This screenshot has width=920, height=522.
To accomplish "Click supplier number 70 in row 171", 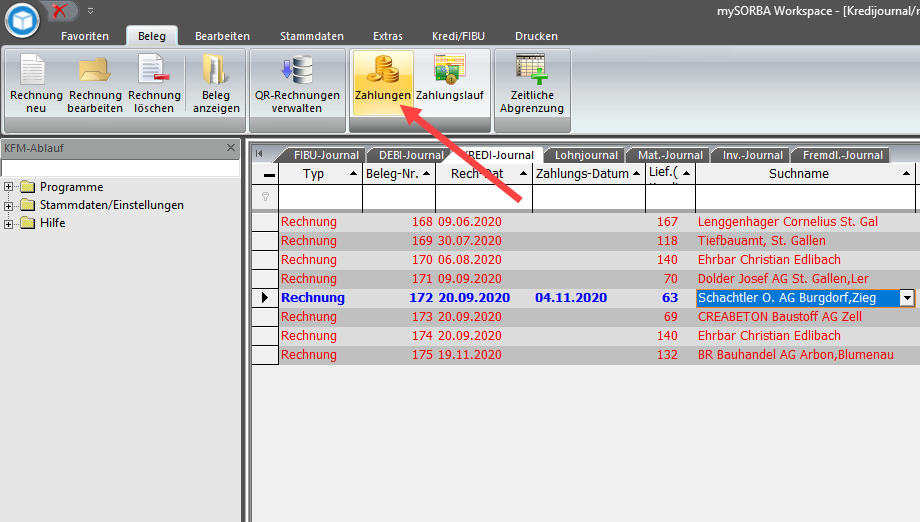I will (x=671, y=279).
